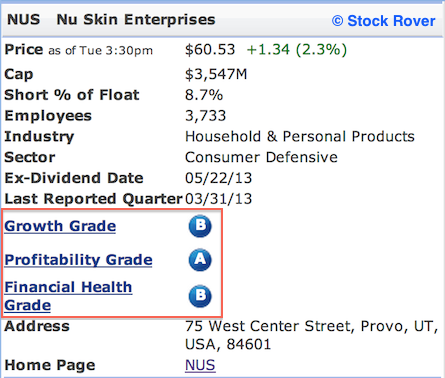Open the Financial Health Grade link

(x=68, y=296)
